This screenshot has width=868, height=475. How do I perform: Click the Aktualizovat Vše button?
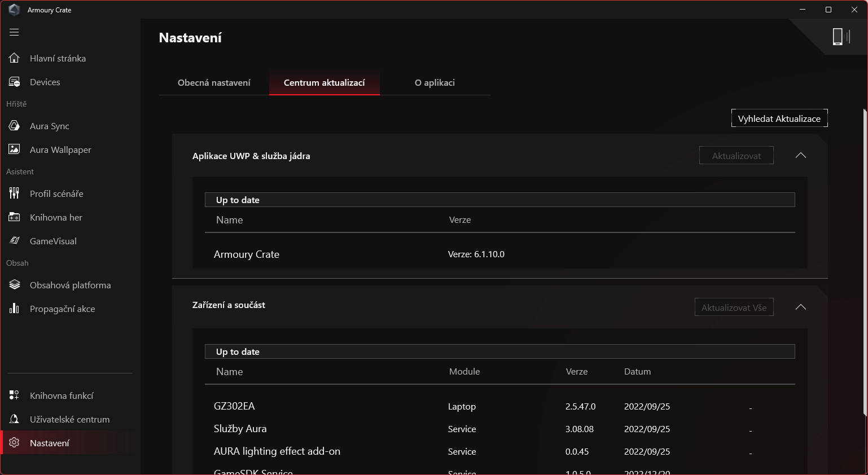734,307
